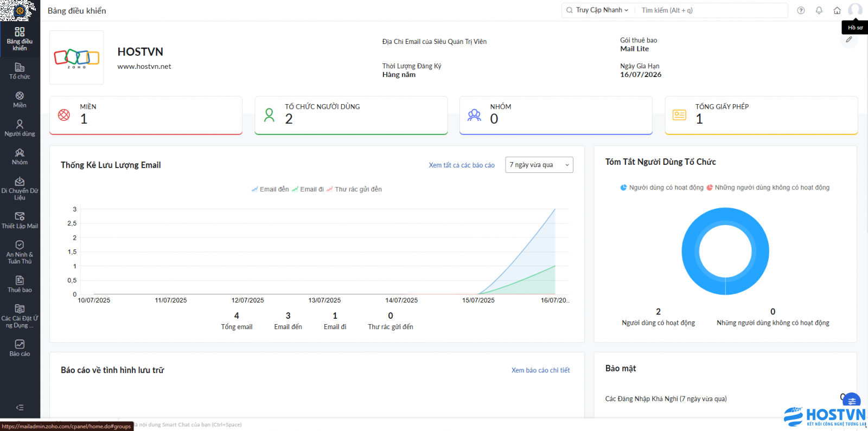The image size is (868, 431).
Task: Click the HOSTVN organization Zoho logo
Action: [76, 57]
